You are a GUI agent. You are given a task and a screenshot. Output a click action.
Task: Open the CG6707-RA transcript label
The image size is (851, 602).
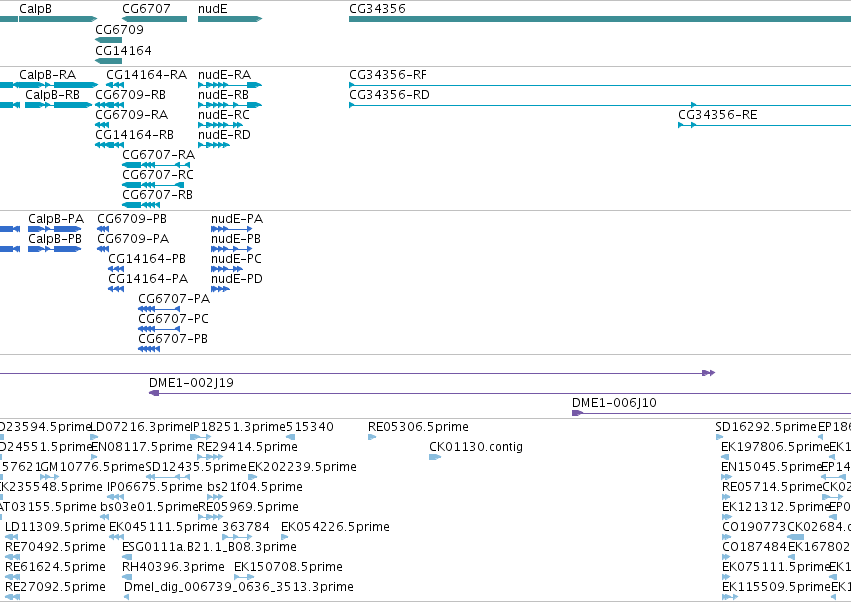[158, 155]
